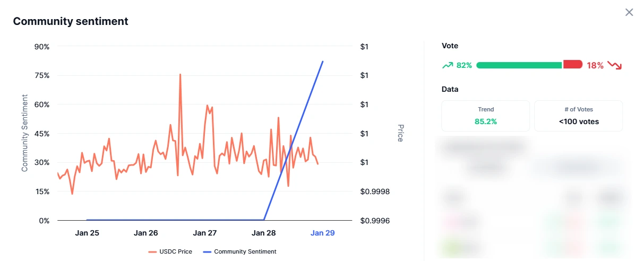The width and height of the screenshot is (644, 261).
Task: Select the Jan 29 date label
Action: [323, 233]
